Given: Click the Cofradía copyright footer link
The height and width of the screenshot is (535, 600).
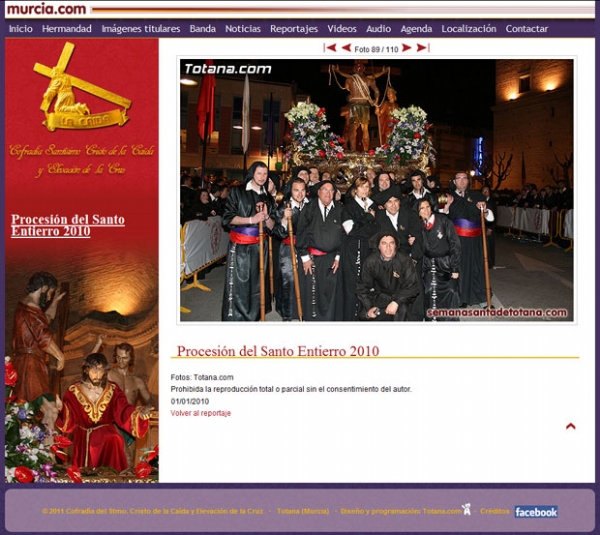Looking at the screenshot, I should click(152, 511).
